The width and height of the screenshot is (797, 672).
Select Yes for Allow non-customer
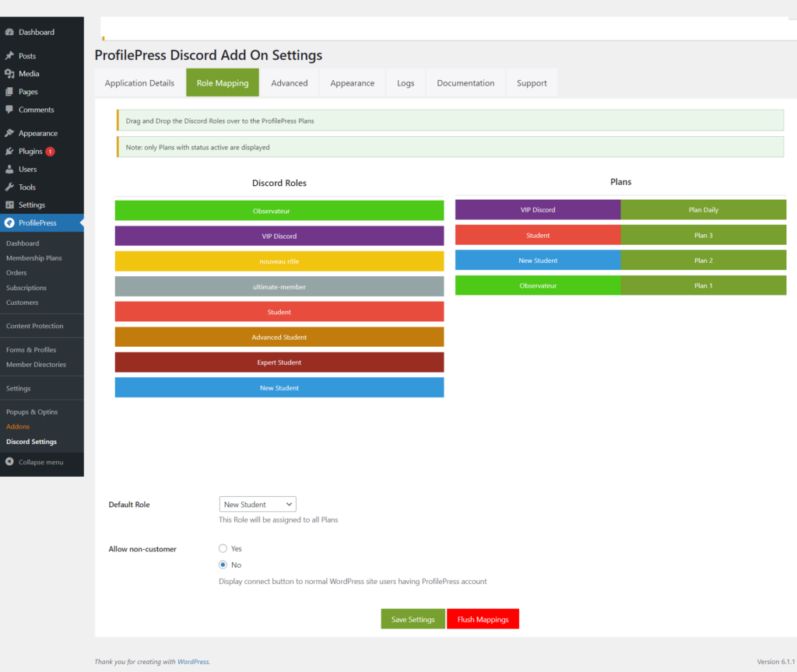point(223,548)
